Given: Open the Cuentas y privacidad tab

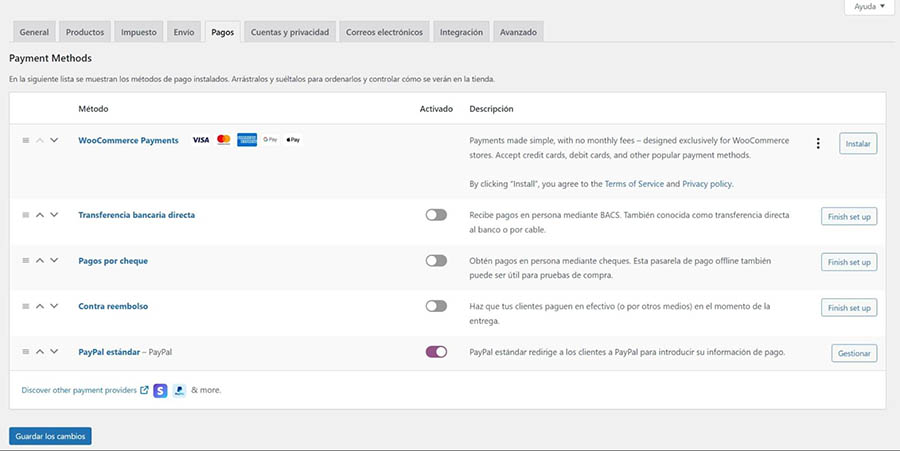Looking at the screenshot, I should pos(289,32).
